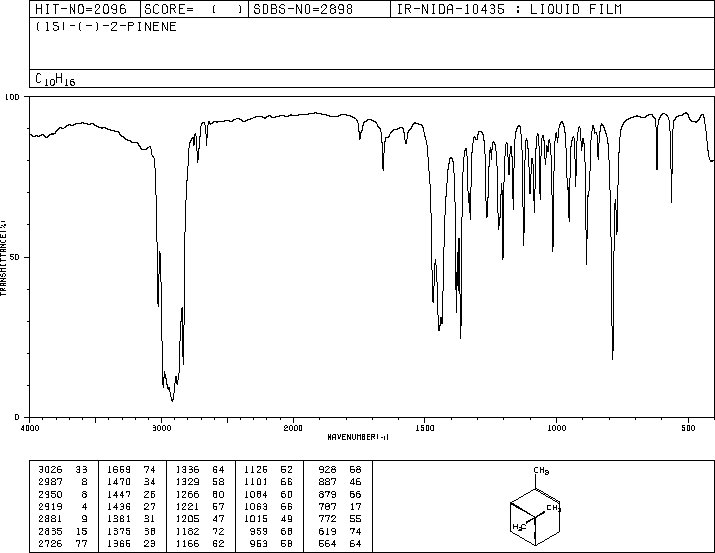Click the 500 x-axis tick label

click(x=688, y=428)
